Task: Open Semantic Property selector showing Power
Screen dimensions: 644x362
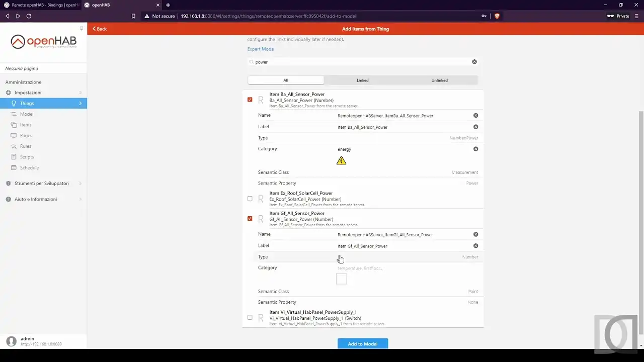Action: click(368, 183)
